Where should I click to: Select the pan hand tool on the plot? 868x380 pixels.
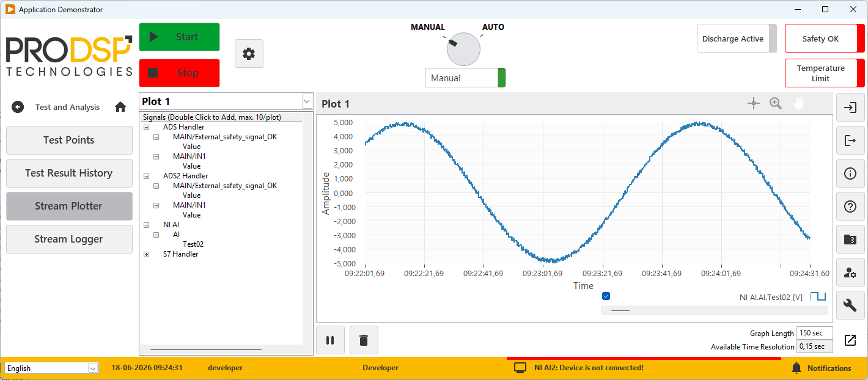coord(798,103)
